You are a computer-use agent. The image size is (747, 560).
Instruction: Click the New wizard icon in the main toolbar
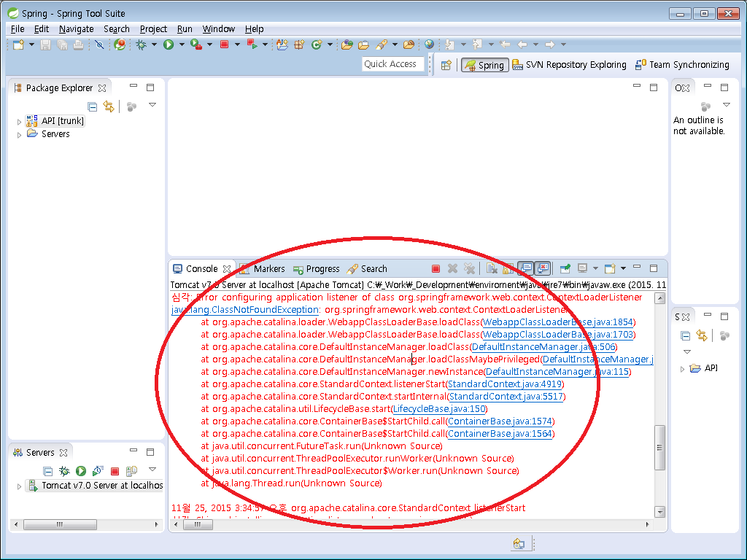pyautogui.click(x=18, y=44)
